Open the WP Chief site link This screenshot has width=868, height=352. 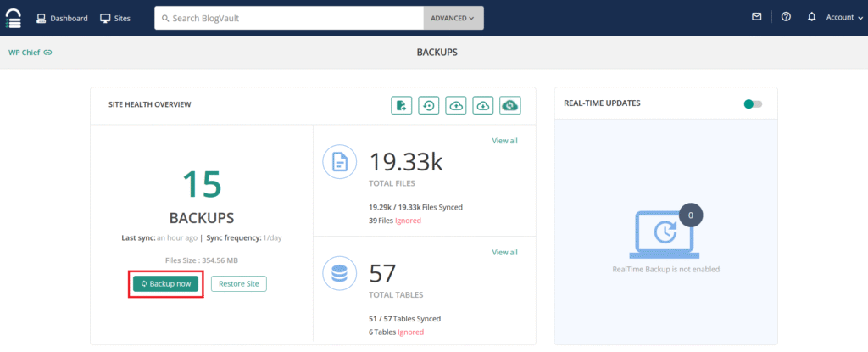click(30, 53)
